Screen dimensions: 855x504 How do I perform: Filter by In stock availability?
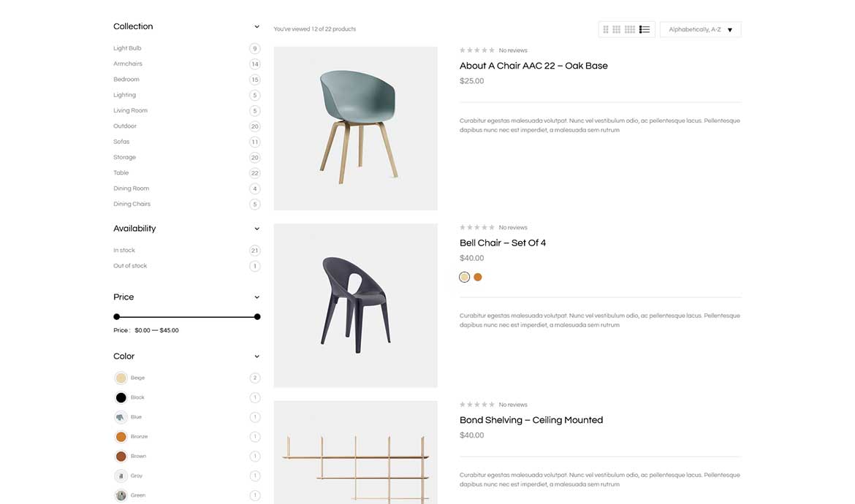pos(123,250)
